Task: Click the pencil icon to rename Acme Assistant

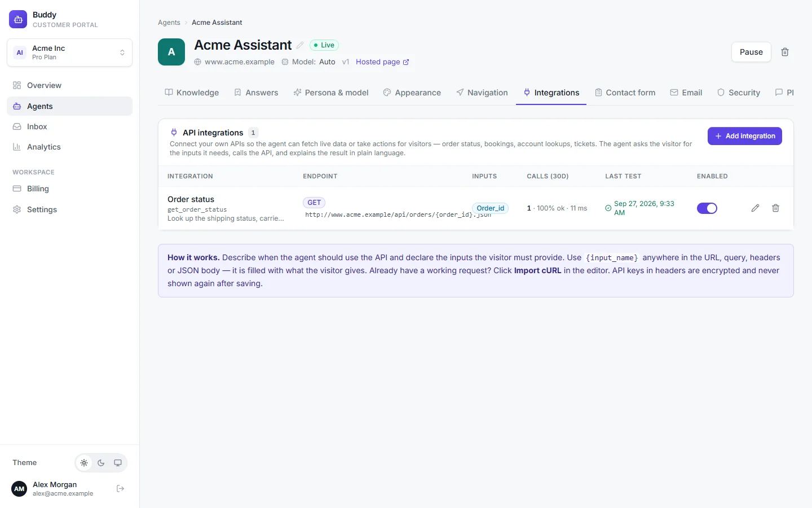Action: coord(300,45)
